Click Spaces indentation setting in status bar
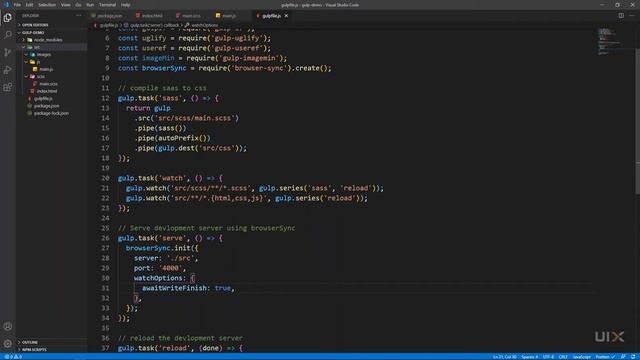The width and height of the screenshot is (640, 360). pyautogui.click(x=529, y=357)
